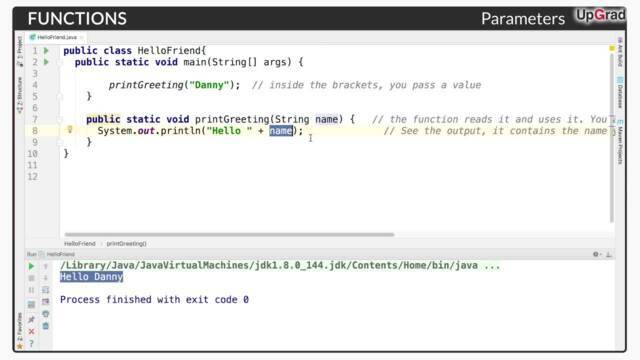Toggle the soft-wrap icon in console toolbar

(x=46, y=290)
